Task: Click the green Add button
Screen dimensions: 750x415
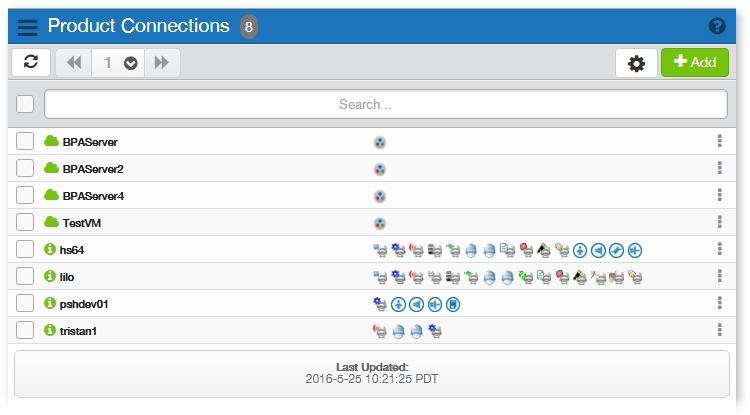Action: pos(694,62)
